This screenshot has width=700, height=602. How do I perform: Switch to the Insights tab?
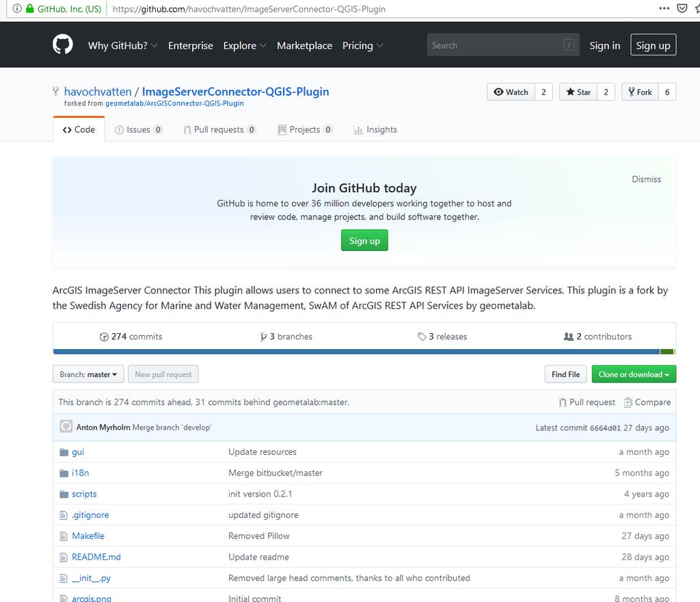(375, 129)
